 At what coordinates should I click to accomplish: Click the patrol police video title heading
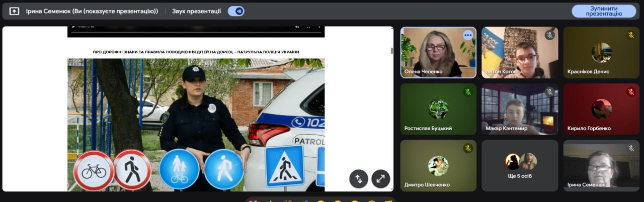point(196,52)
